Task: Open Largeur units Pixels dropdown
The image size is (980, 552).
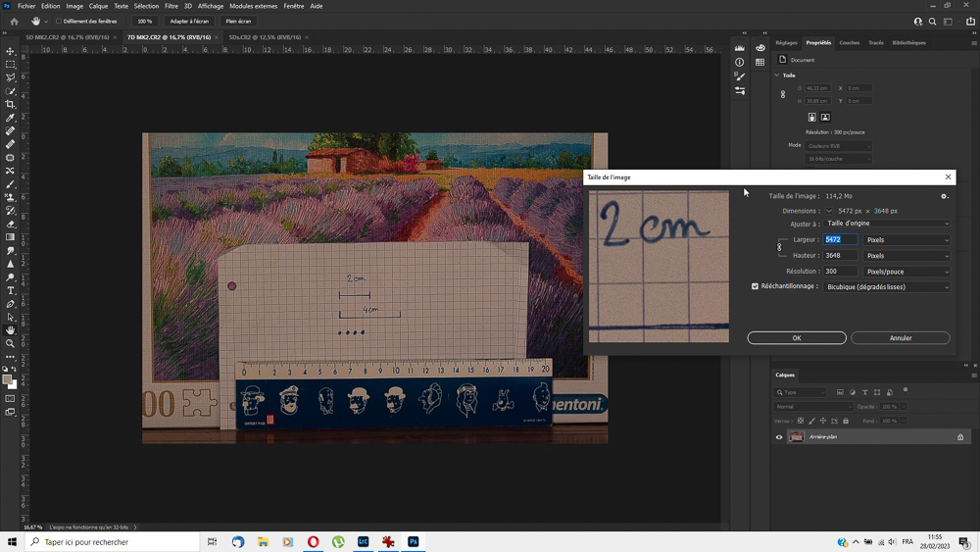Action: tap(906, 240)
